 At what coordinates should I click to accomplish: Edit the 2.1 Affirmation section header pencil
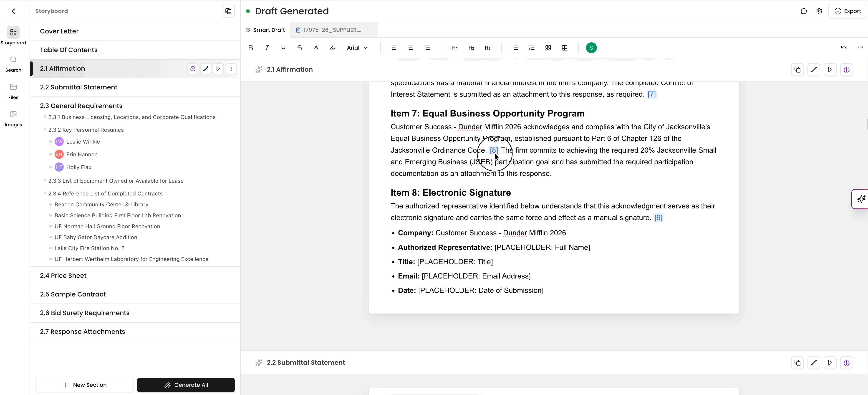(x=814, y=70)
